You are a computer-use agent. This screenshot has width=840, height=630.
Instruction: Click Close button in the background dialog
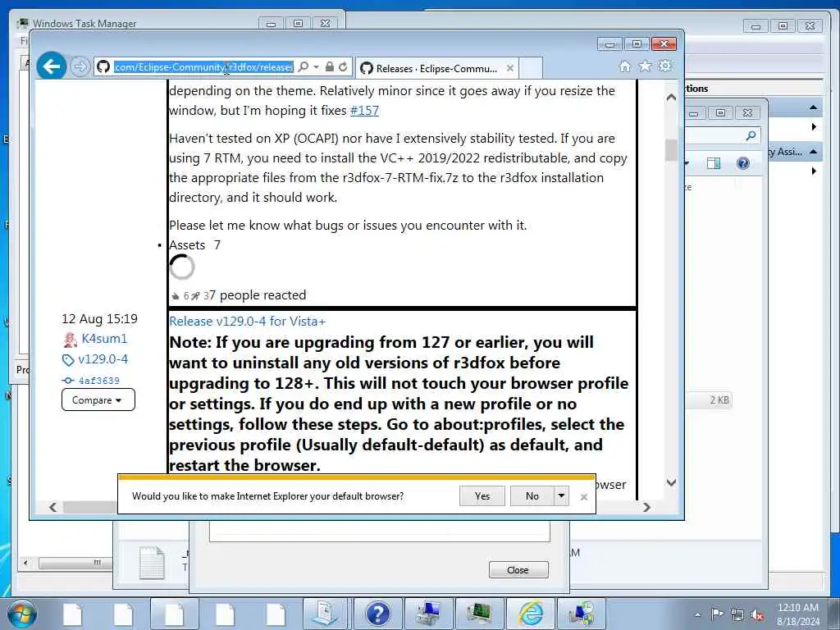[x=518, y=570]
